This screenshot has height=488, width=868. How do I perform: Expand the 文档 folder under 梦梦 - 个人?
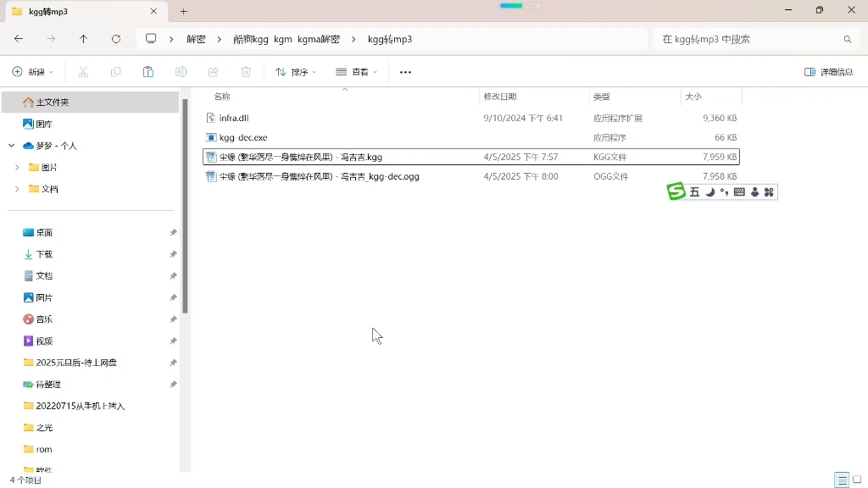tap(17, 189)
